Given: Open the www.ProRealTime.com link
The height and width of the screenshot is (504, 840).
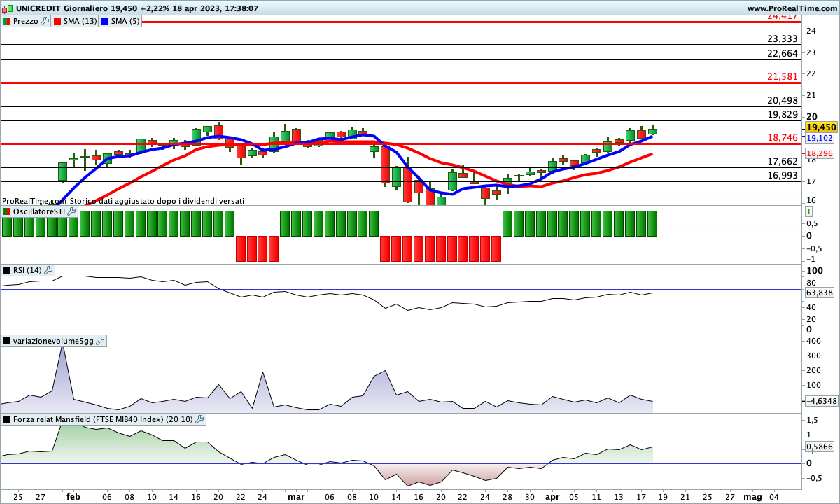Looking at the screenshot, I should tap(792, 8).
